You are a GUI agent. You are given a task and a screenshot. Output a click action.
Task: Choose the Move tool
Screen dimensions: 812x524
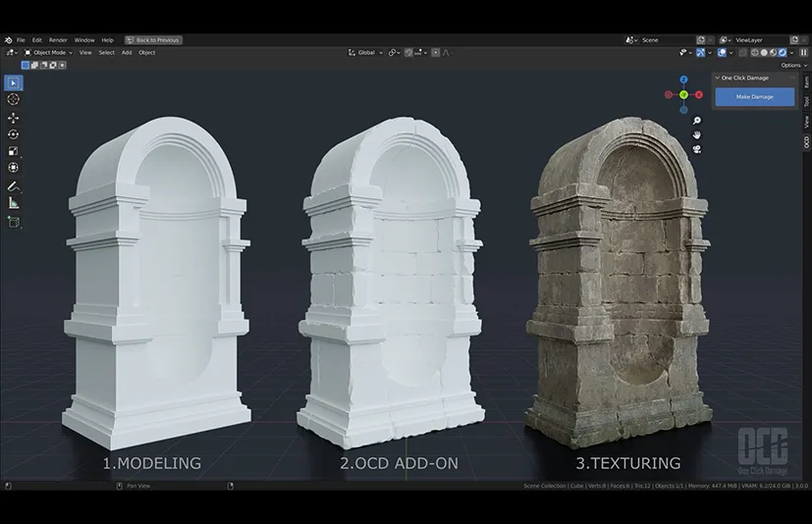[x=14, y=118]
